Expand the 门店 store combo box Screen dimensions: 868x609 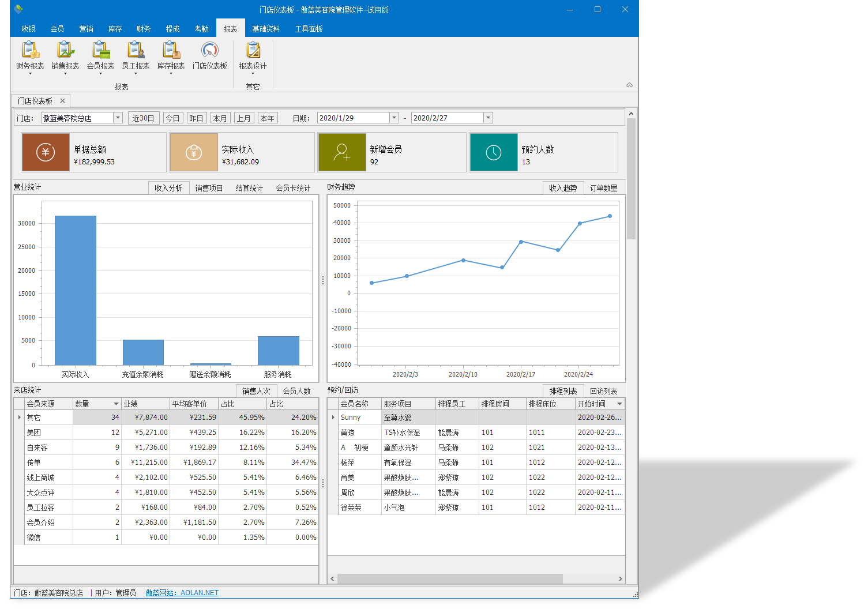point(118,118)
